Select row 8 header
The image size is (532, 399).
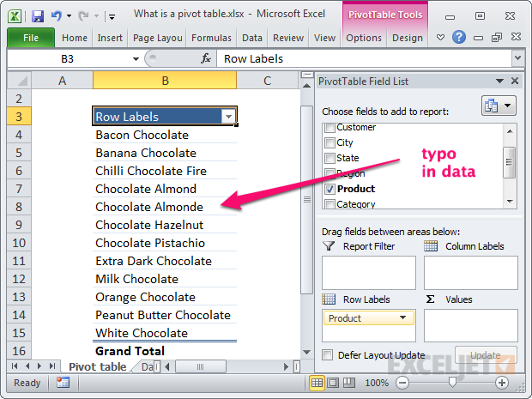pyautogui.click(x=19, y=207)
